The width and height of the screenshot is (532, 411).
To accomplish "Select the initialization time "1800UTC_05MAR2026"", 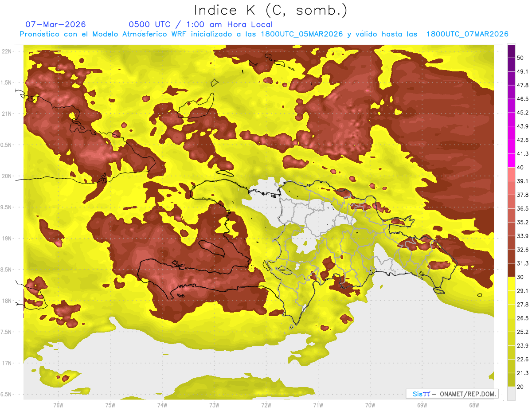I will pos(302,34).
